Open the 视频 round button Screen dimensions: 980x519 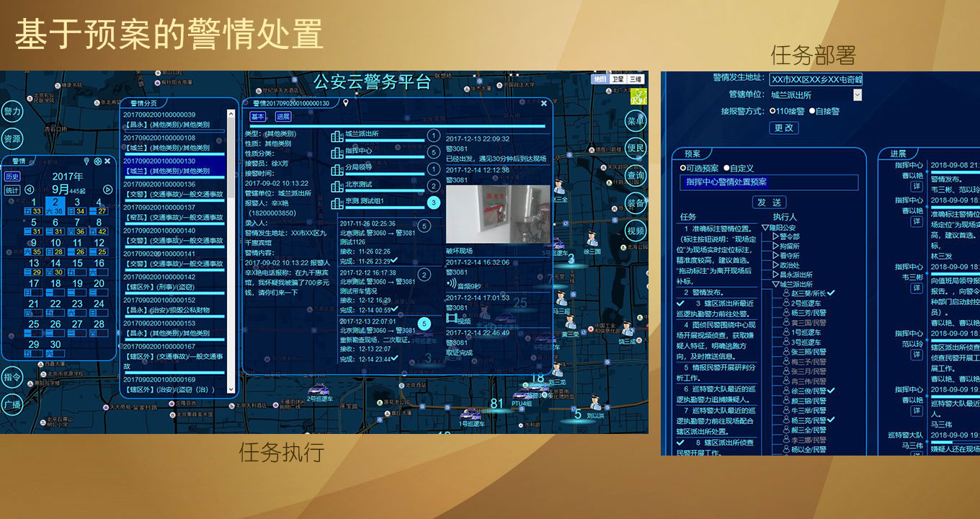[x=635, y=231]
